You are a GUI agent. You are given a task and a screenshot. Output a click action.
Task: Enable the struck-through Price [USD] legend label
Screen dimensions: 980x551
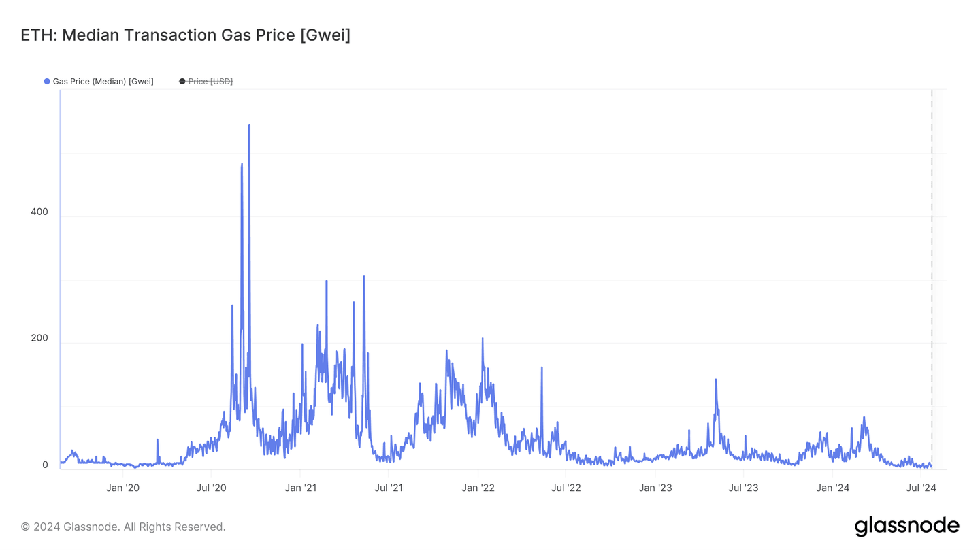210,82
